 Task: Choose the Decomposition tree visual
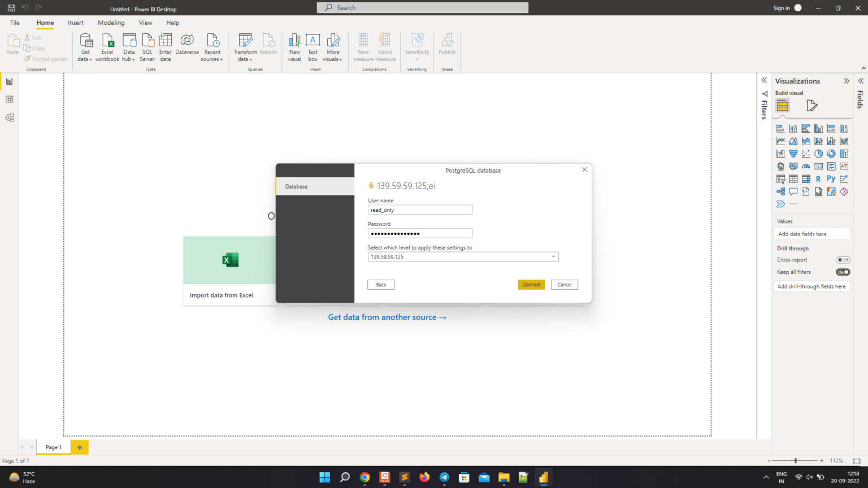tap(780, 192)
